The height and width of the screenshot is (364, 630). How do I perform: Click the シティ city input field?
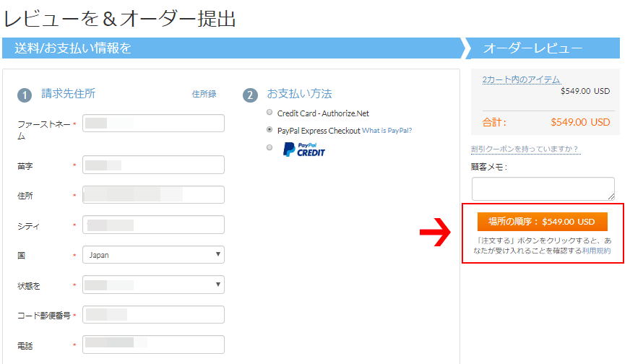[153, 225]
